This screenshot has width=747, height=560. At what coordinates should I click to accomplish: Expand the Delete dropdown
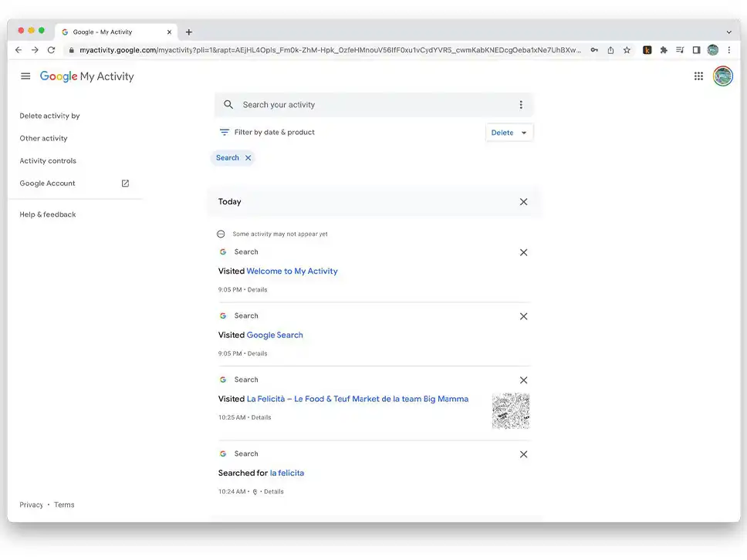[509, 133]
